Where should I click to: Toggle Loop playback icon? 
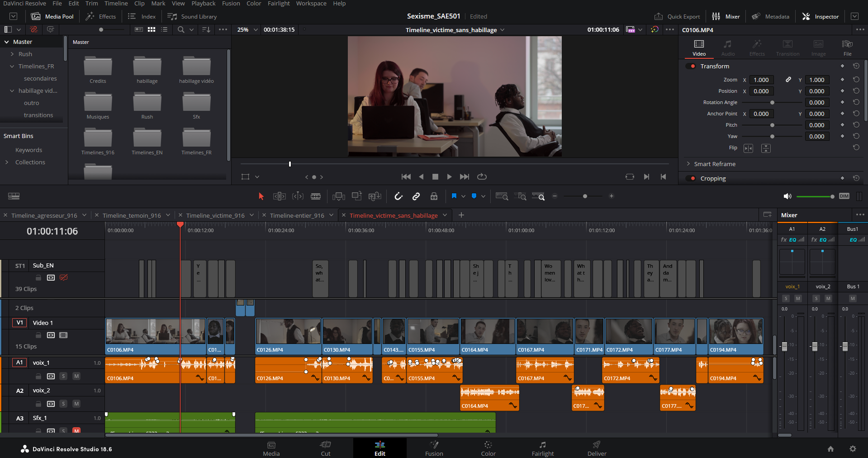[482, 177]
